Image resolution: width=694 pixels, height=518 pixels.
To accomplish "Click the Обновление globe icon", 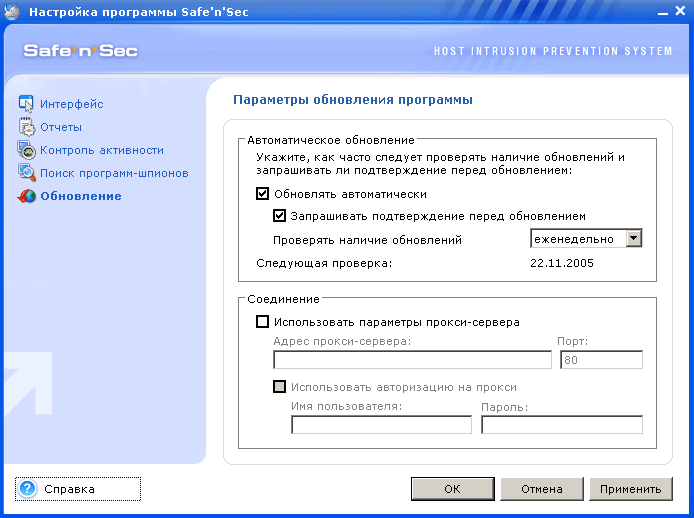I will pyautogui.click(x=27, y=196).
